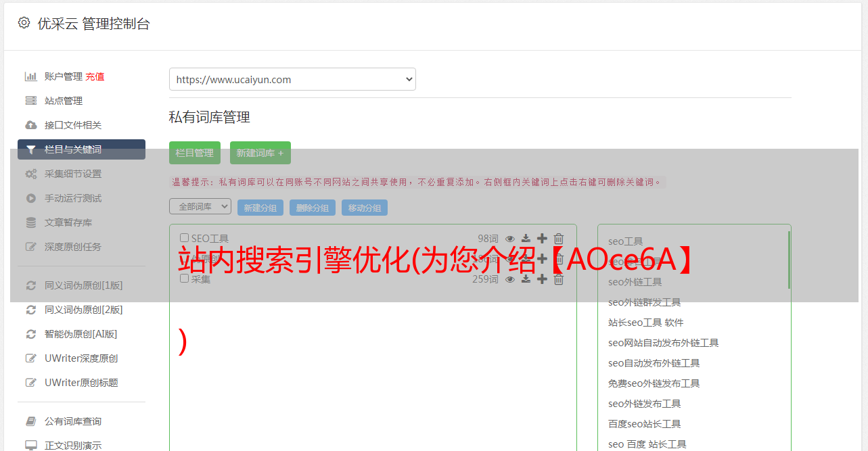This screenshot has height=451, width=868.
Task: Click the refresh icon for 同义词伪原创[1版]
Action: [30, 285]
